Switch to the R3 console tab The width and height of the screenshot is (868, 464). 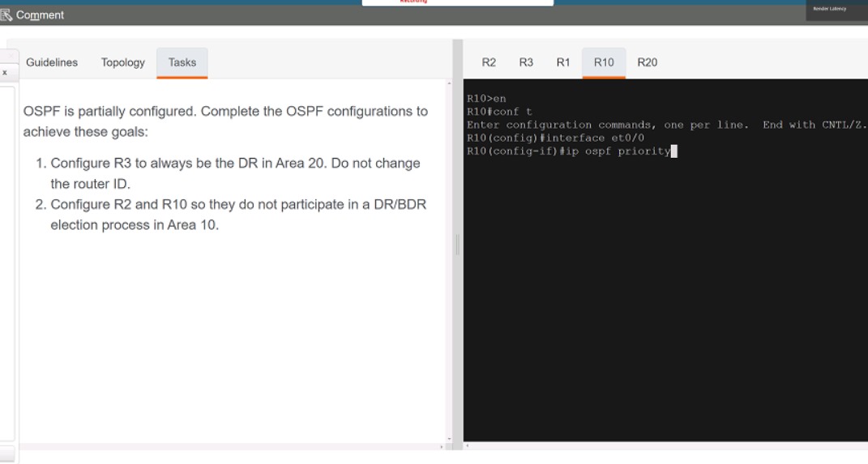[x=526, y=62]
